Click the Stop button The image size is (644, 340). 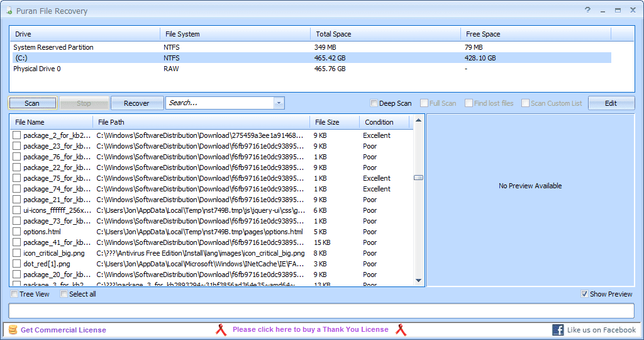pyautogui.click(x=84, y=103)
